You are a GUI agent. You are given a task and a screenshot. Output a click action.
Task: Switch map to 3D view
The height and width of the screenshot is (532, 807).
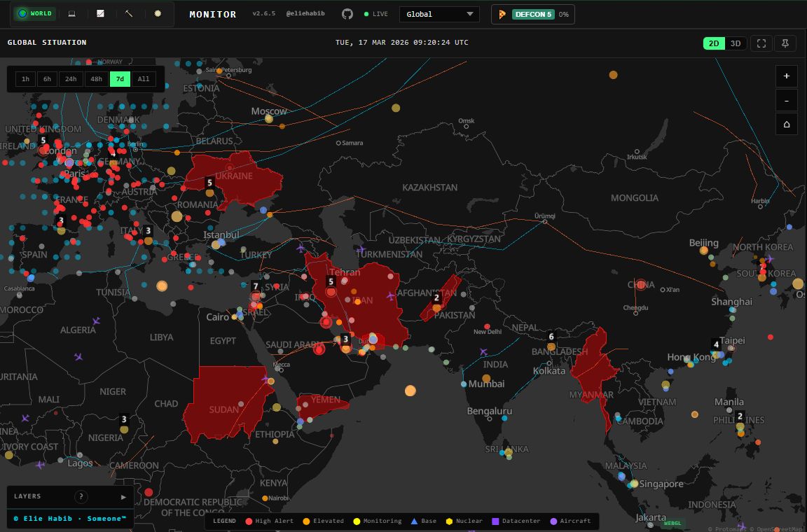pos(736,43)
